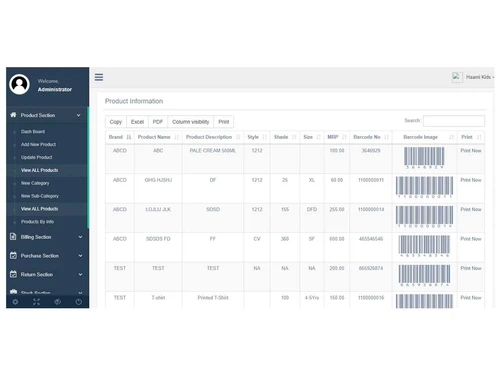Select first View ALL Products item above New Category
Image resolution: width=500 pixels, height=375 pixels.
coord(39,170)
